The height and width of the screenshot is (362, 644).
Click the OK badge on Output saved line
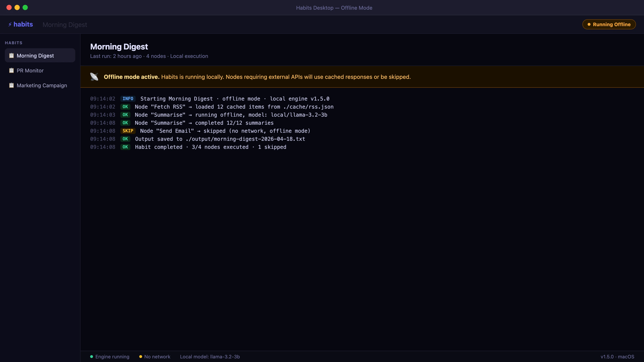tap(125, 139)
